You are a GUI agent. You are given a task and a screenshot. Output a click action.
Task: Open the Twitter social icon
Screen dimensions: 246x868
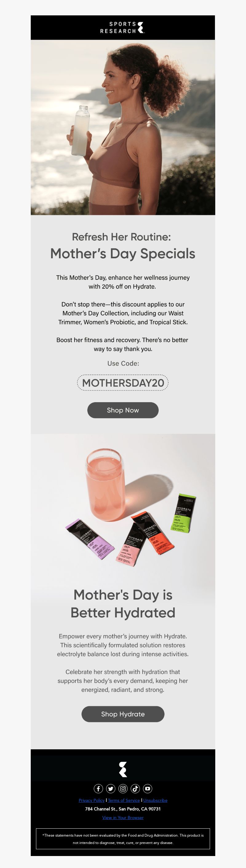click(x=110, y=788)
